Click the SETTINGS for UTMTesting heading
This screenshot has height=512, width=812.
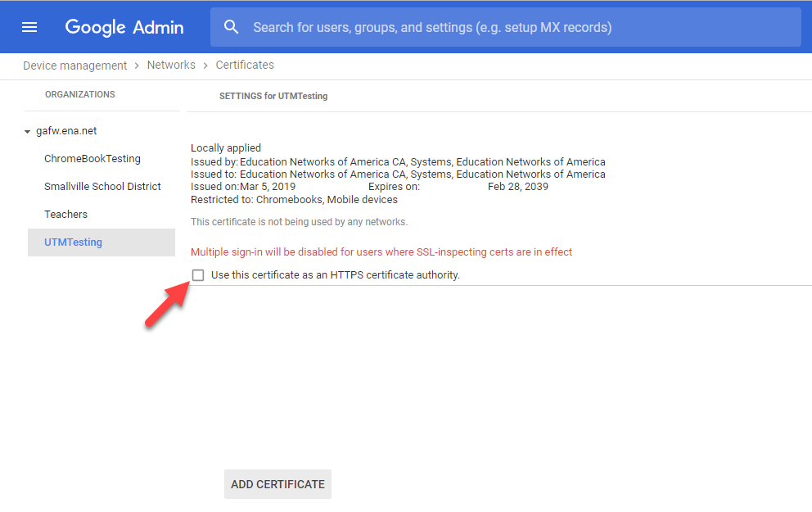(x=273, y=96)
